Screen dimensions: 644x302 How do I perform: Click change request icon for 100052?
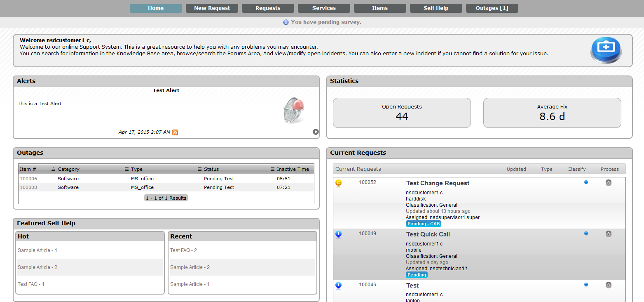coord(339,183)
